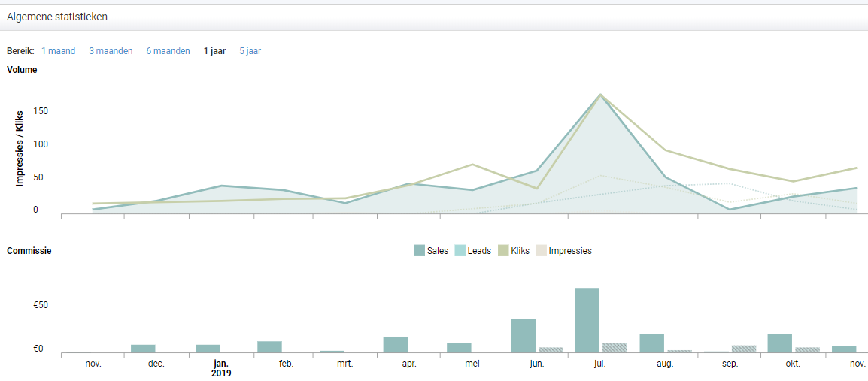Click the June commission bar

pos(523,336)
